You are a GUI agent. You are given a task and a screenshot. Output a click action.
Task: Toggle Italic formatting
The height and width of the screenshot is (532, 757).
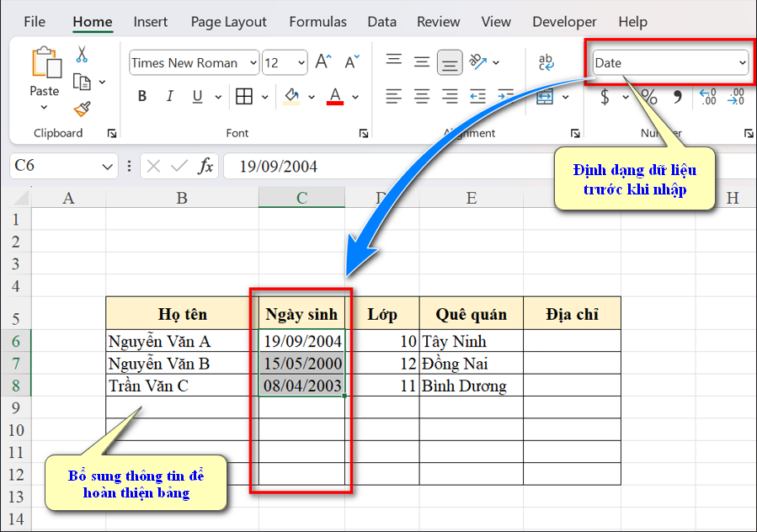tap(170, 97)
